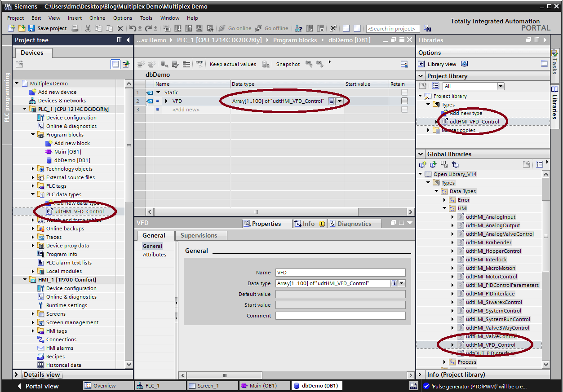Collapse the Static row
The image size is (563, 392).
(158, 92)
